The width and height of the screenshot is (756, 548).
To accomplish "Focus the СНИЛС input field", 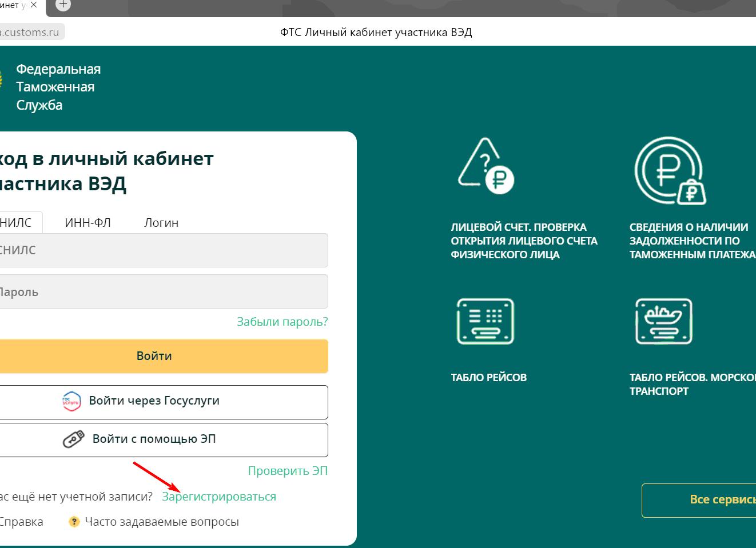I will tap(164, 250).
